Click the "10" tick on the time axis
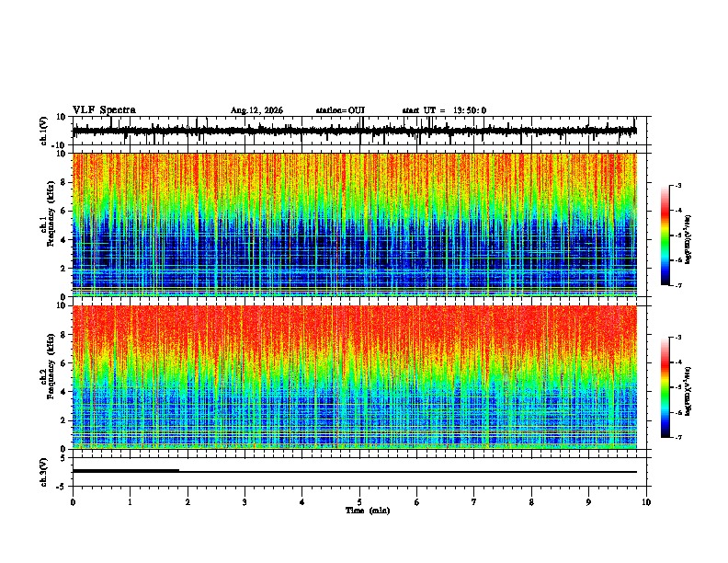728x563 pixels. point(646,502)
